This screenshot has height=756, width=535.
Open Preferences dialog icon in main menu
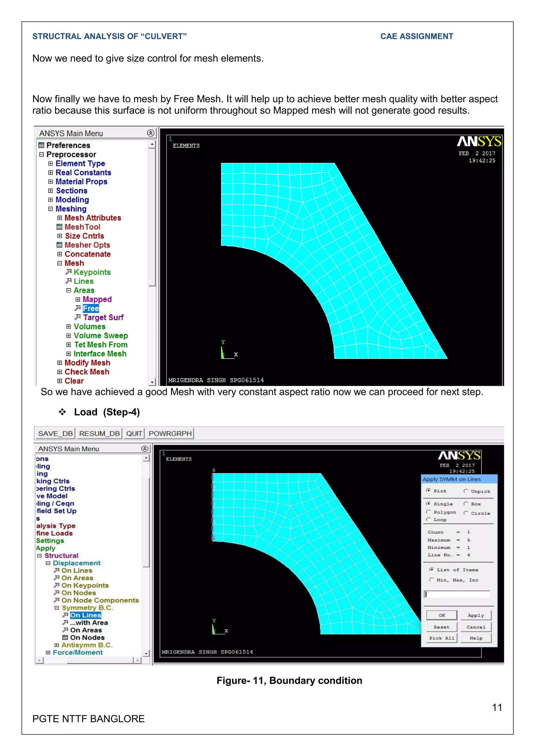point(41,145)
